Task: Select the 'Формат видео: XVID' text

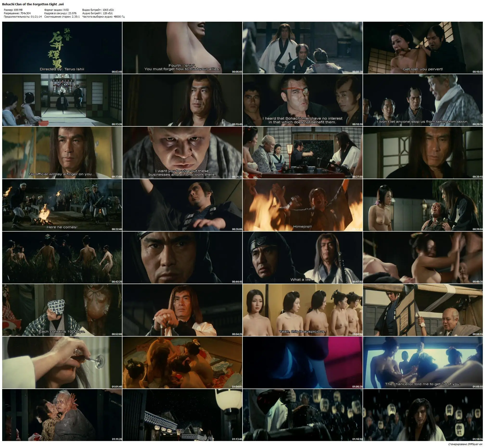Action: click(57, 10)
